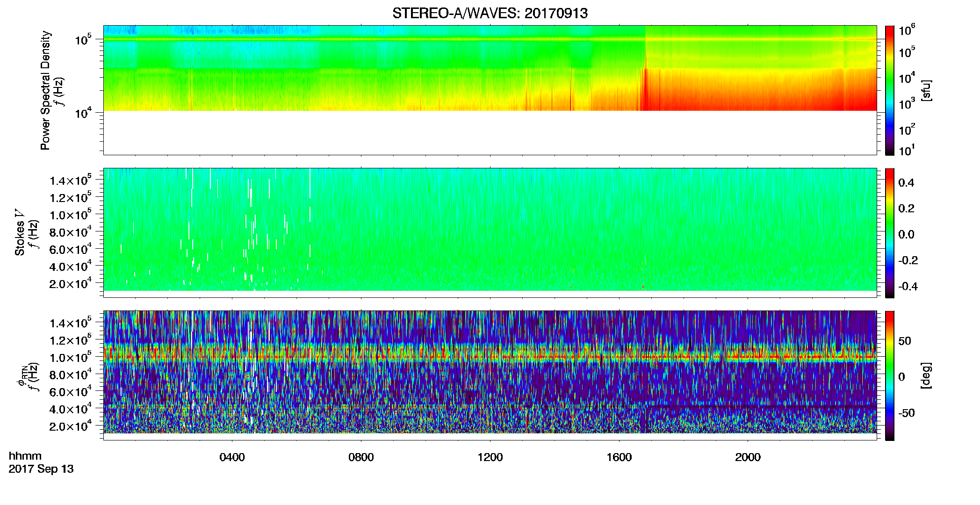Click the phi RTN degrees colorbar
This screenshot has width=980, height=505.
(890, 375)
